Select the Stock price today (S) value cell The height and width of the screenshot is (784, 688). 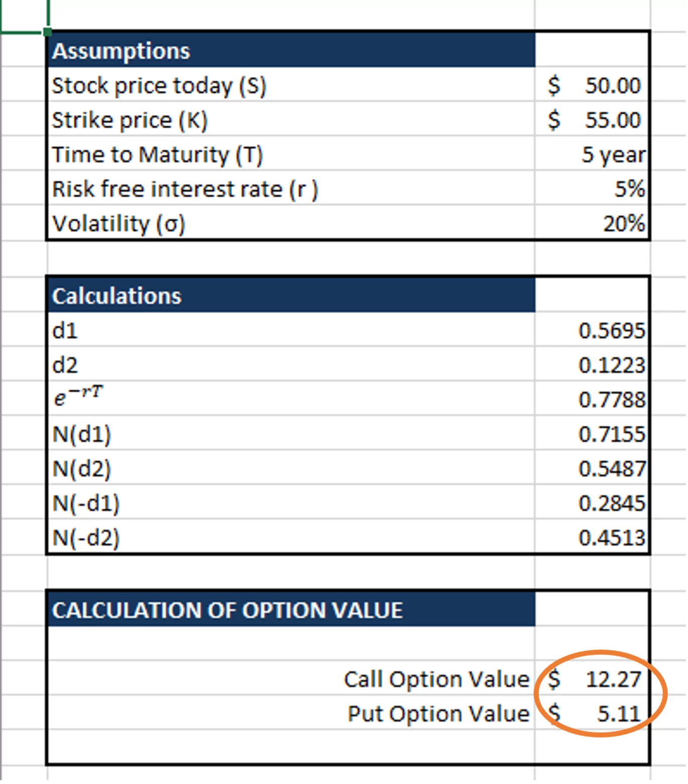(593, 85)
